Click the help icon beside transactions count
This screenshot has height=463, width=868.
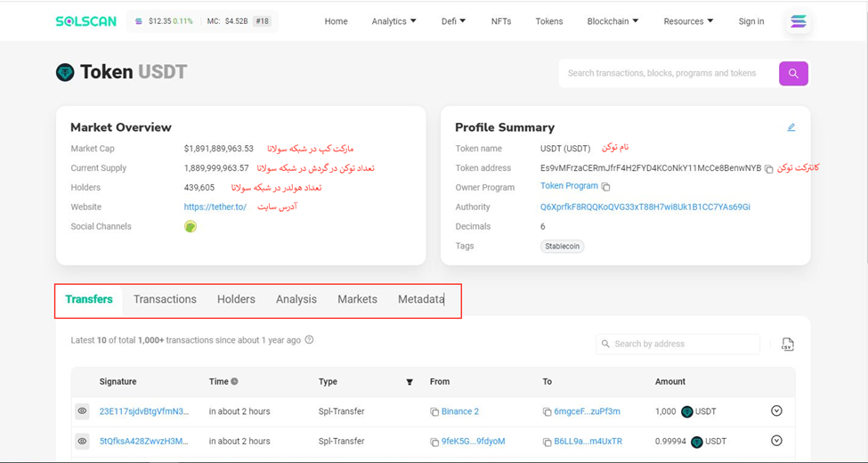[310, 340]
